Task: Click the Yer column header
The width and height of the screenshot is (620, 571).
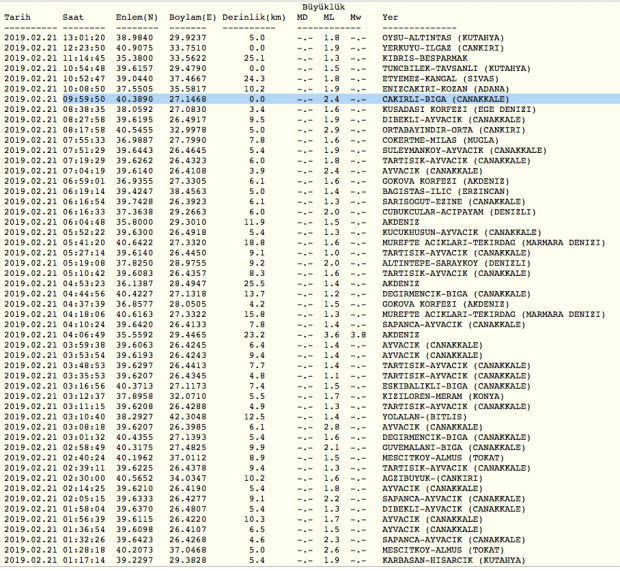Action: (392, 18)
